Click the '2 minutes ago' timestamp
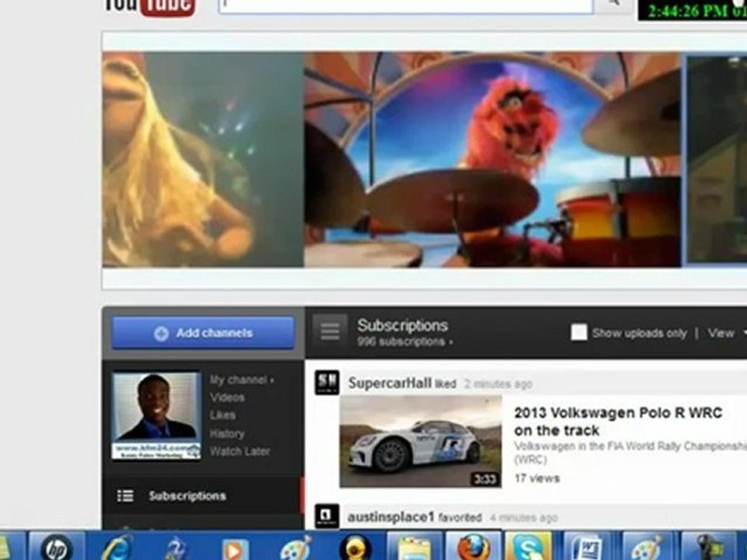This screenshot has height=560, width=747. pos(498,383)
